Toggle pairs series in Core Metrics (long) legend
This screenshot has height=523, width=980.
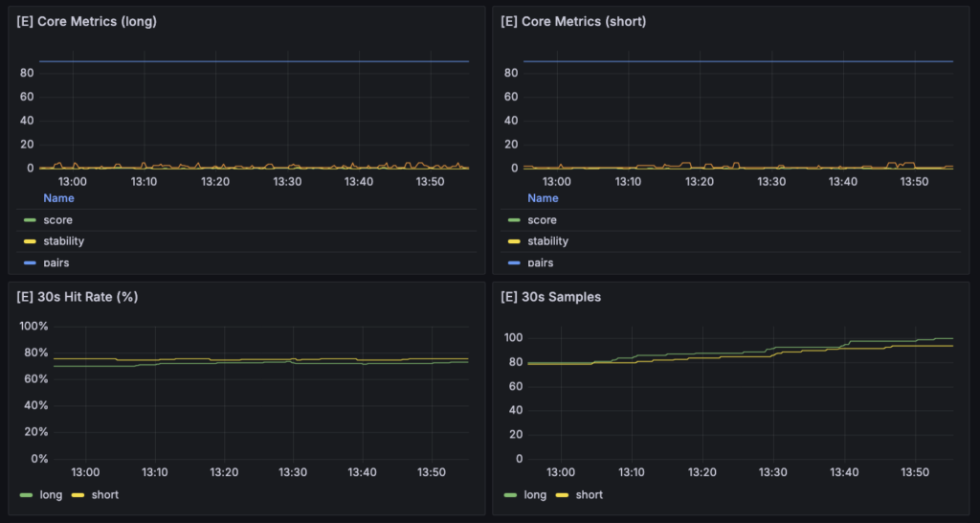coord(57,261)
